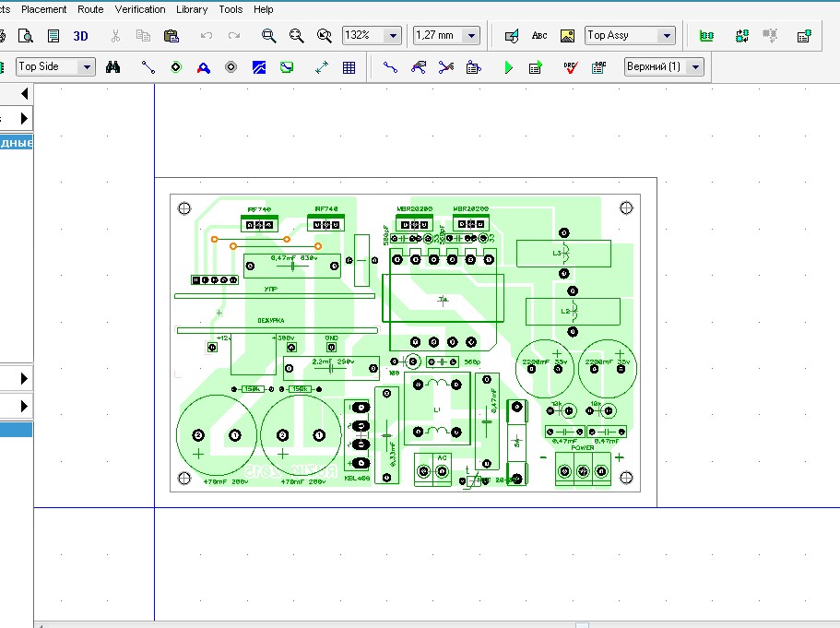The image size is (840, 628).
Task: Open the Верхний (1) layer dropdown
Action: [x=695, y=67]
